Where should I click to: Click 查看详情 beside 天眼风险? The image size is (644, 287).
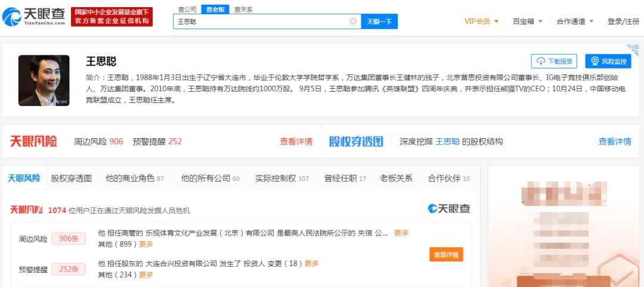point(296,142)
